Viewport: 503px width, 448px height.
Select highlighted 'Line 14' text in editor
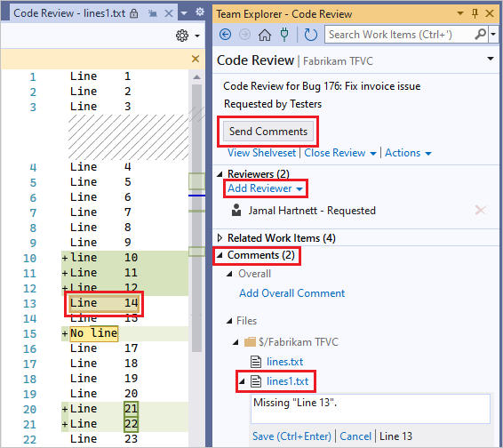(x=104, y=303)
